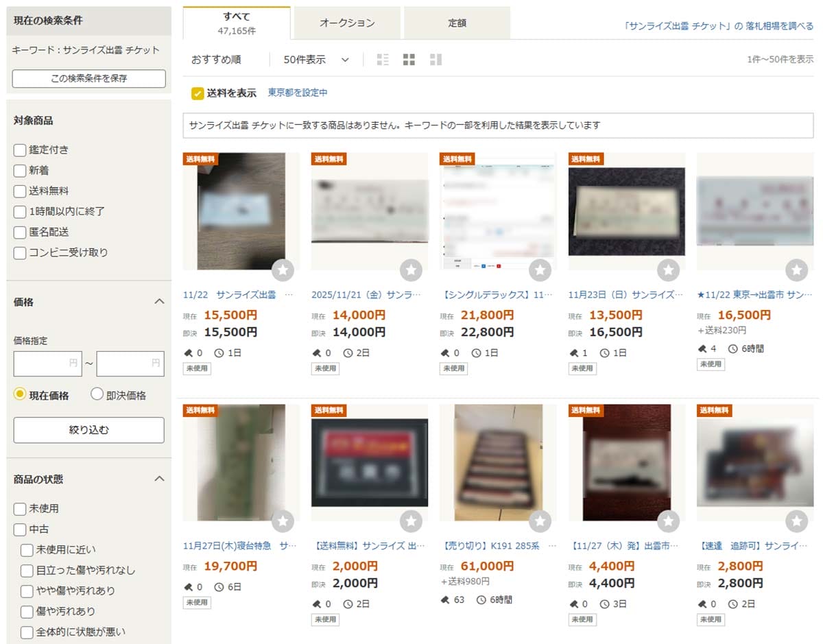Image resolution: width=823 pixels, height=644 pixels.
Task: Tick the 匿名配送 filter checkbox
Action: [20, 232]
